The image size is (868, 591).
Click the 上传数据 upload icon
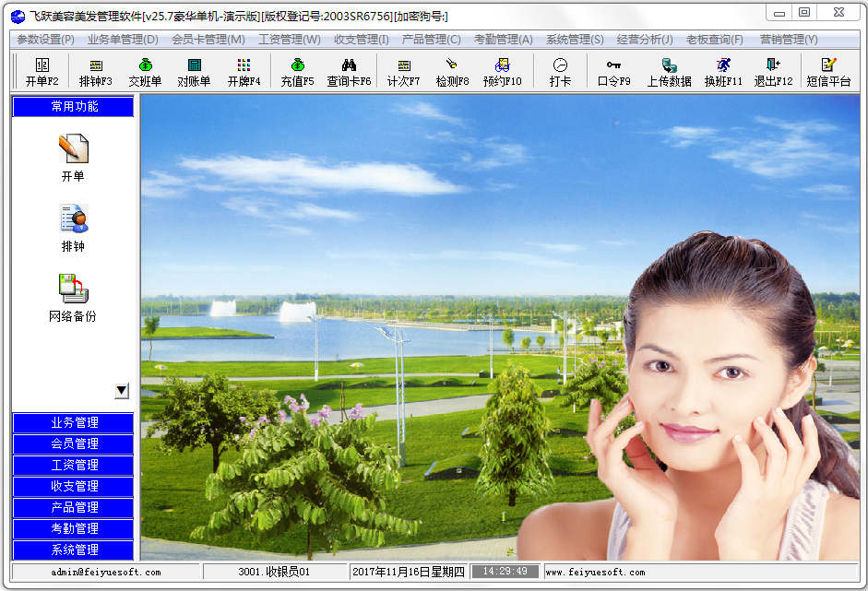(670, 72)
